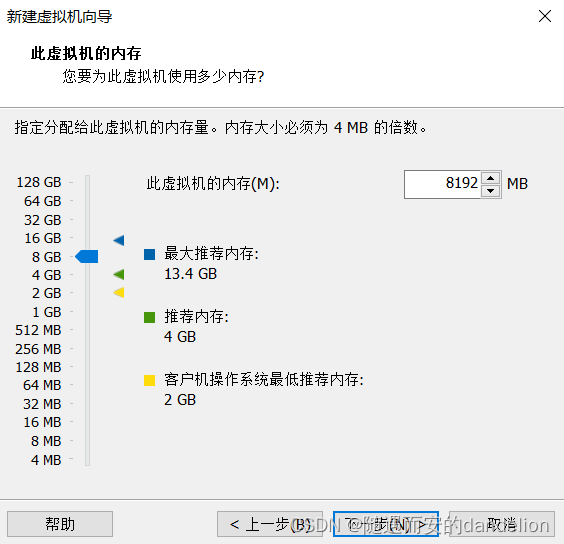Click the 32 MB scale label
Screen dimensions: 564x544
click(42, 404)
